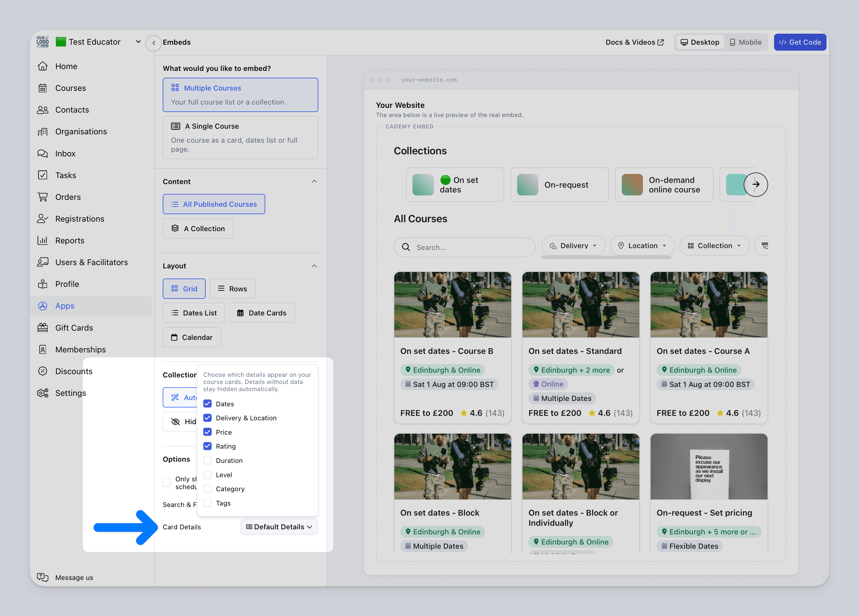The image size is (859, 616).
Task: Open On set dates - Course B thumbnail
Action: 452,304
